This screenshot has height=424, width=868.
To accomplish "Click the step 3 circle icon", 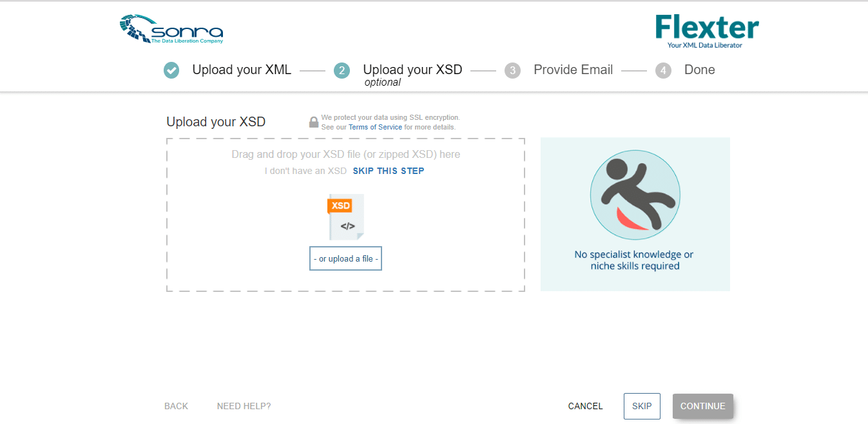I will pyautogui.click(x=512, y=70).
